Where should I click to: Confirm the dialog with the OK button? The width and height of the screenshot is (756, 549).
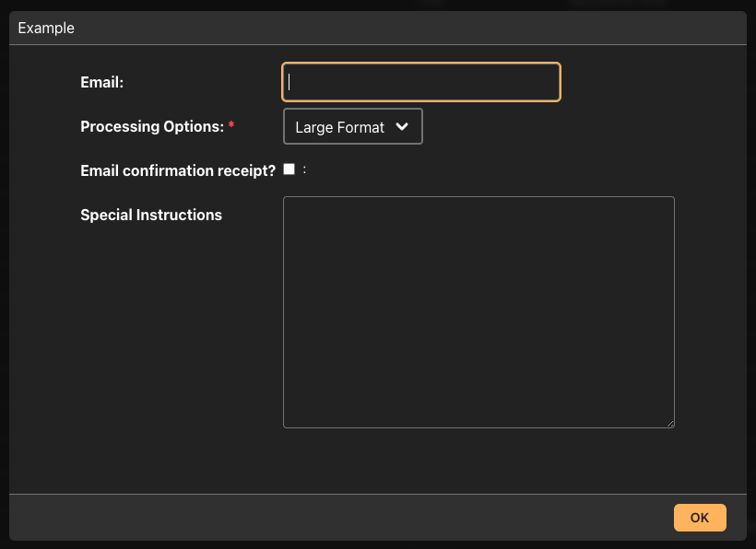pos(700,518)
